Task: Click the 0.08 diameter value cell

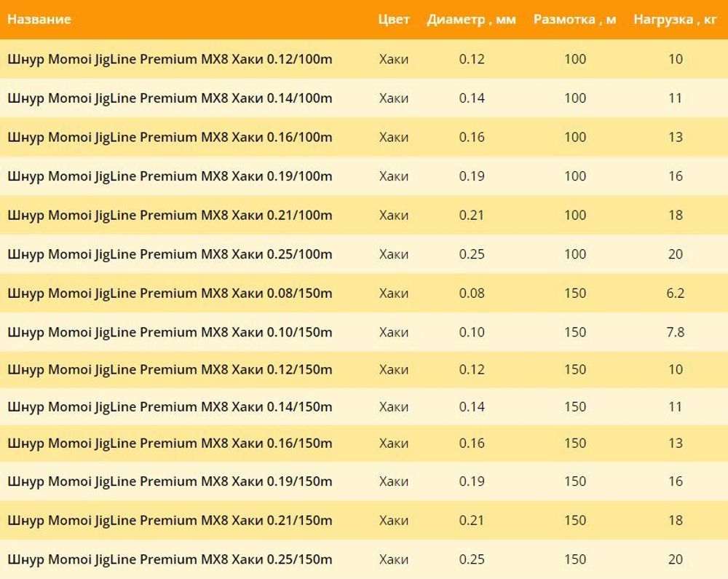Action: coord(472,294)
